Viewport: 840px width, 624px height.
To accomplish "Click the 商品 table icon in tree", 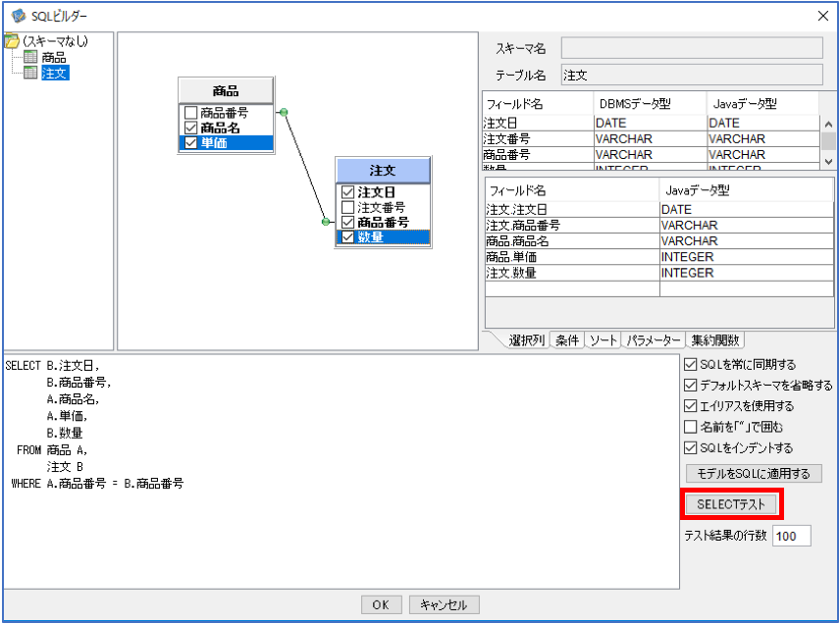I will (31, 57).
